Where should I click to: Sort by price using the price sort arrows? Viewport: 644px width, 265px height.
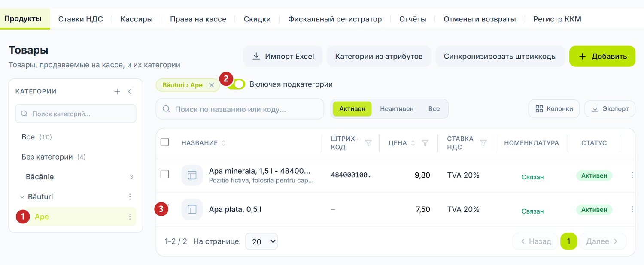click(x=413, y=143)
